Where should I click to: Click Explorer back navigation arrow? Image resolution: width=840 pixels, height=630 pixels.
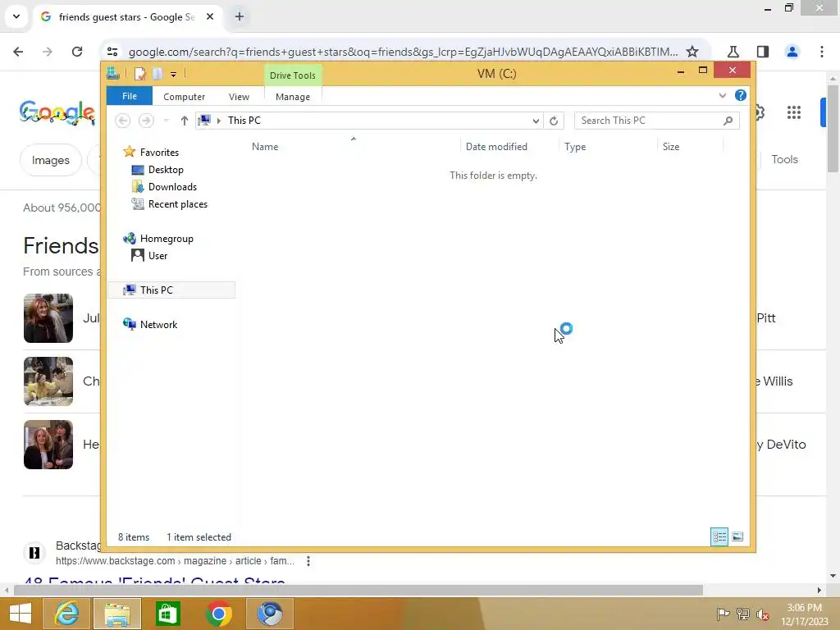(123, 121)
